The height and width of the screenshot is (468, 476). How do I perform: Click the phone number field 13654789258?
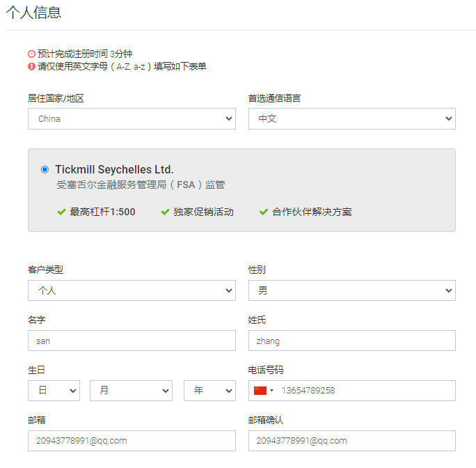pos(365,391)
